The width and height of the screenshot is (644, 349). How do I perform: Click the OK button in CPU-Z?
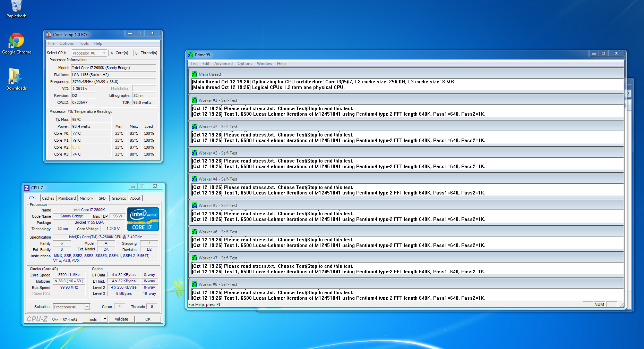(x=148, y=319)
